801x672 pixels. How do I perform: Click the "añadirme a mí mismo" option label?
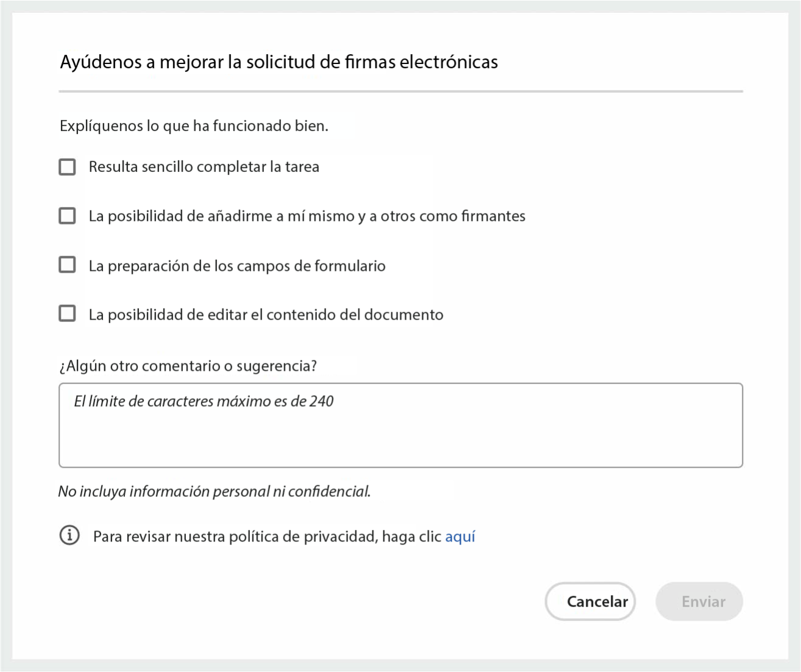pyautogui.click(x=307, y=216)
